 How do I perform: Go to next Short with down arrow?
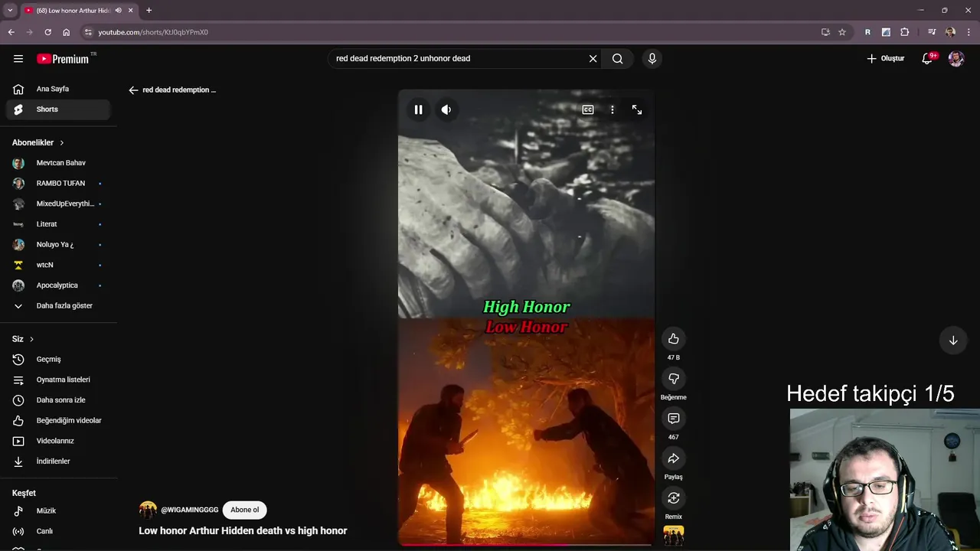click(x=953, y=341)
